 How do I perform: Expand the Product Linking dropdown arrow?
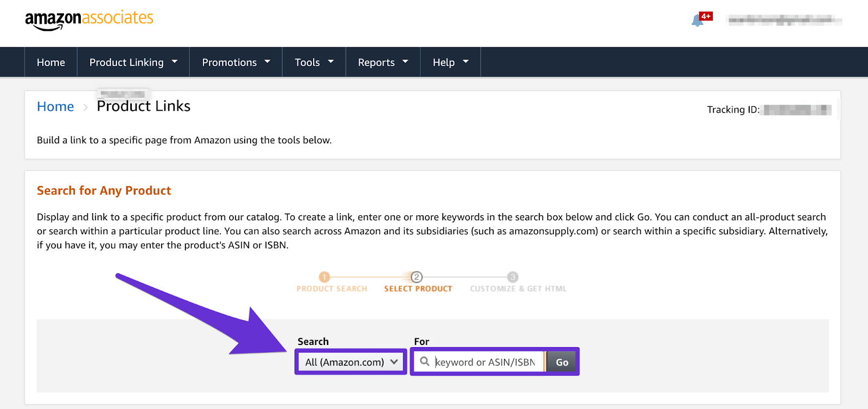tap(175, 62)
